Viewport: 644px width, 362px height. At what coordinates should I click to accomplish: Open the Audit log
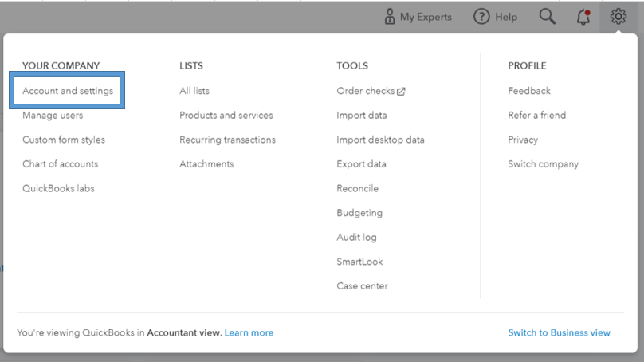(356, 238)
